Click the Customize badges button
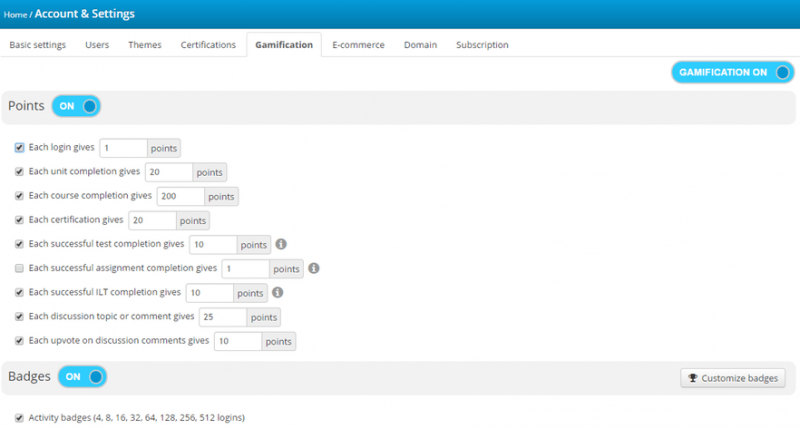This screenshot has width=800, height=429. coord(733,378)
